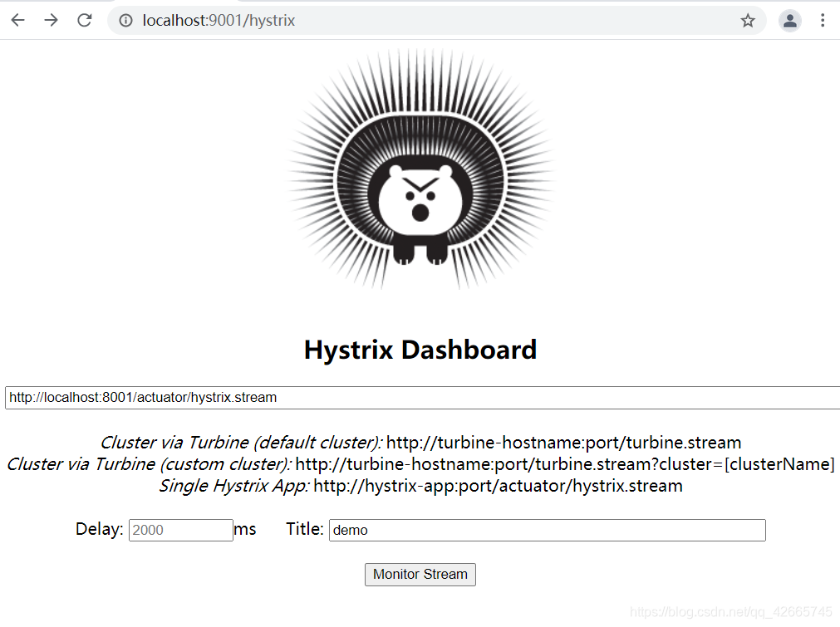The image size is (840, 627).
Task: Click the Hystrix Dashboard heading
Action: [420, 350]
